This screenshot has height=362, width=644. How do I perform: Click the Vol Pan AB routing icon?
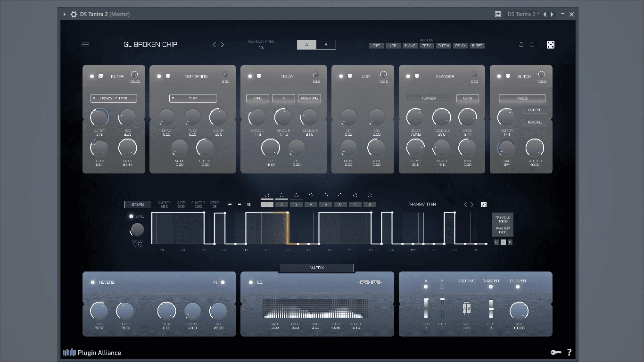tap(466, 309)
